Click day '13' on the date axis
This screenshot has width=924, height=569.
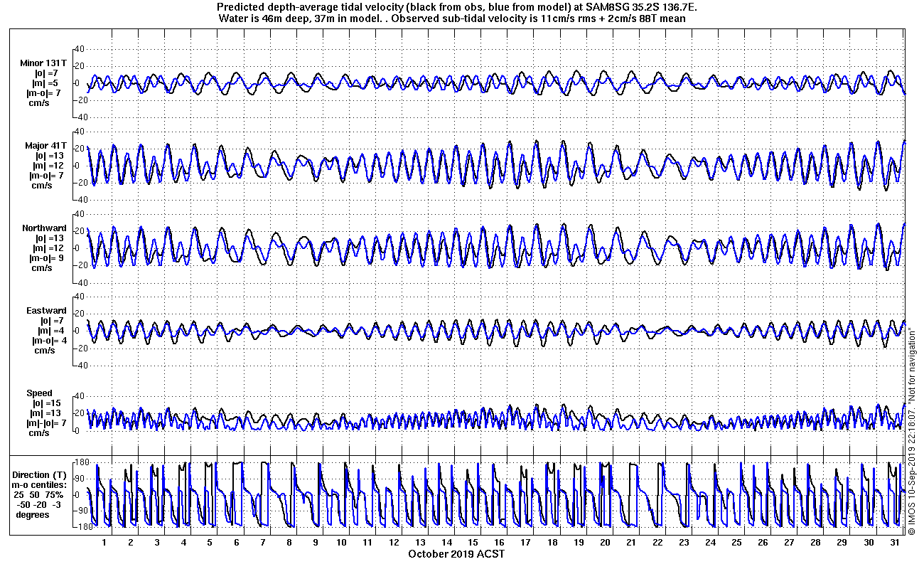(421, 542)
